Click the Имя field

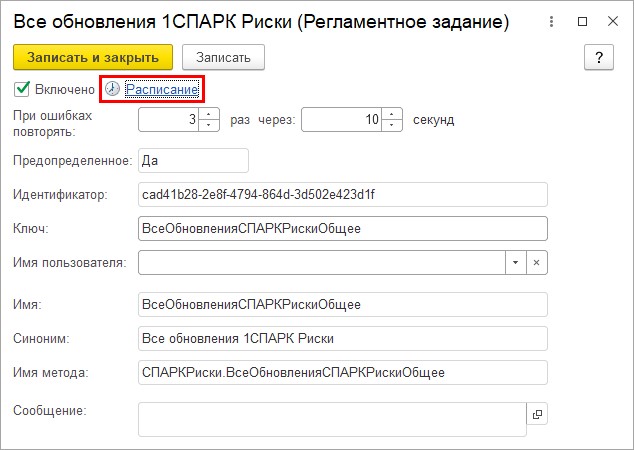343,304
